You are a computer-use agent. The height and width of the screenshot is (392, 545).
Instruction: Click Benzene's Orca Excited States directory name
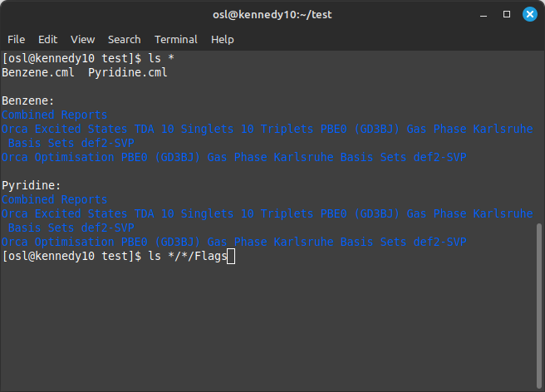267,136
